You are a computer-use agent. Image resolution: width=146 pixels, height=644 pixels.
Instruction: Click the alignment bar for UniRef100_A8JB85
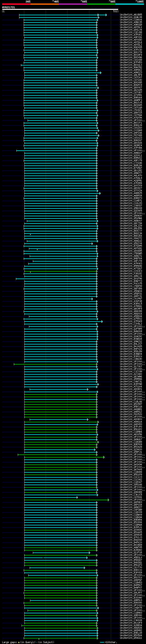(x=63, y=15)
